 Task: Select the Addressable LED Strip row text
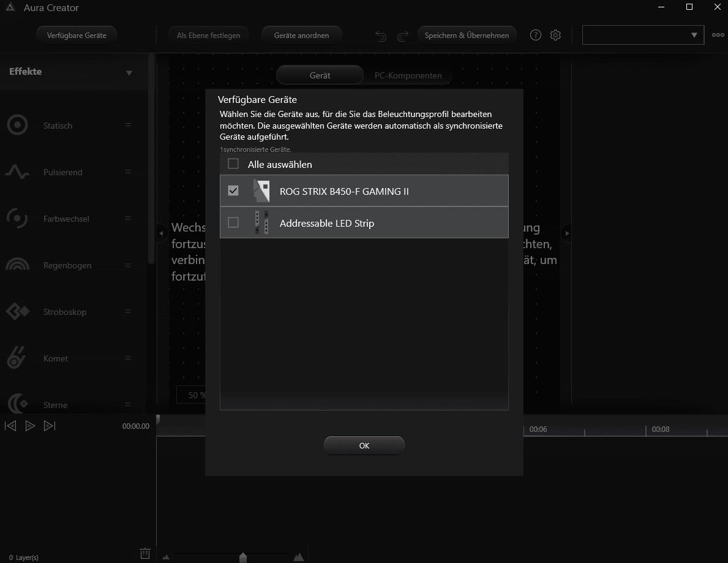click(326, 224)
